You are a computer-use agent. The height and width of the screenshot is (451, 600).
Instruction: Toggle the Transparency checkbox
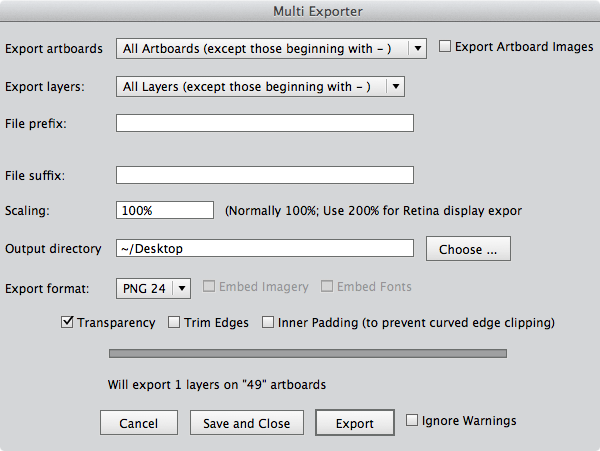(x=68, y=323)
